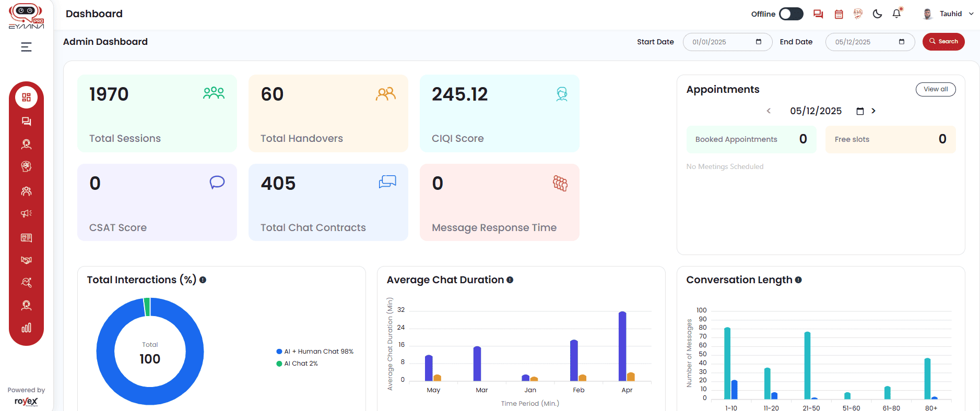Toggle the AI + Human Chat 98% legend item
Screen dimensions: 980x411
(315, 352)
